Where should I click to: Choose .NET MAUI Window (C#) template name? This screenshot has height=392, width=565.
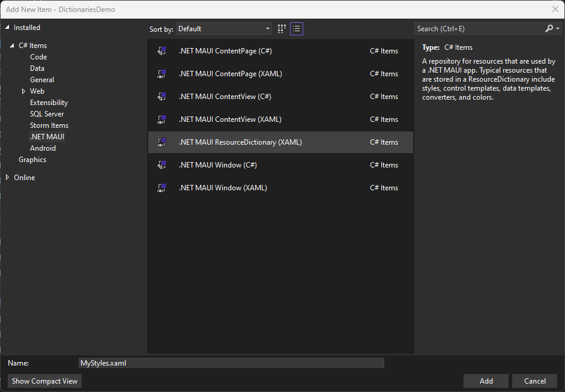(x=217, y=165)
